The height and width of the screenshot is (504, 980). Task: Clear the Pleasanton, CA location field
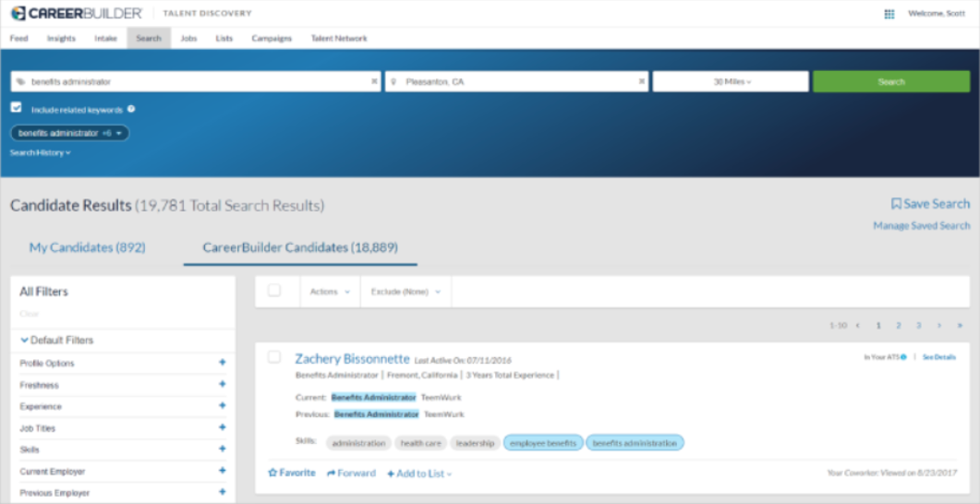641,81
